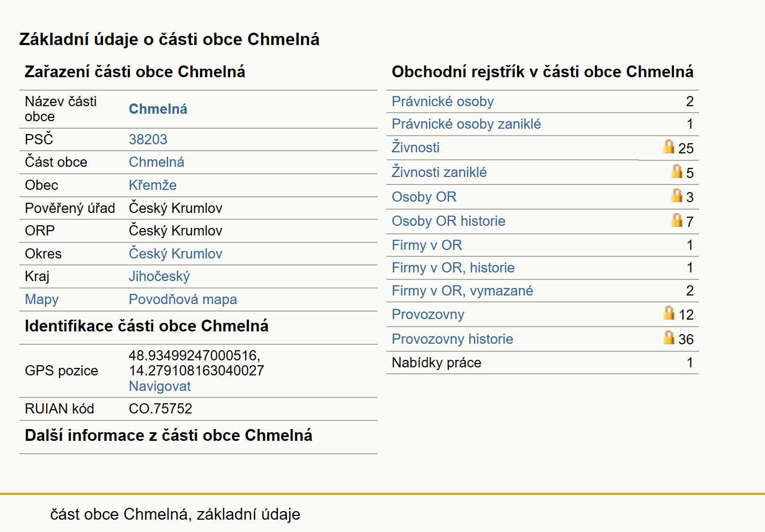Viewport: 765px width, 532px height.
Task: Click the lock icon in Provozovny historie row
Action: pos(668,338)
